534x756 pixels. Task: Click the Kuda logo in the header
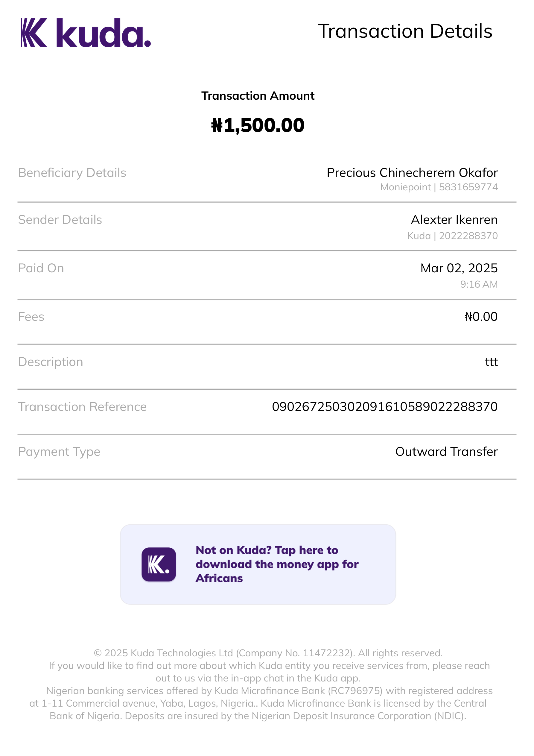point(86,33)
